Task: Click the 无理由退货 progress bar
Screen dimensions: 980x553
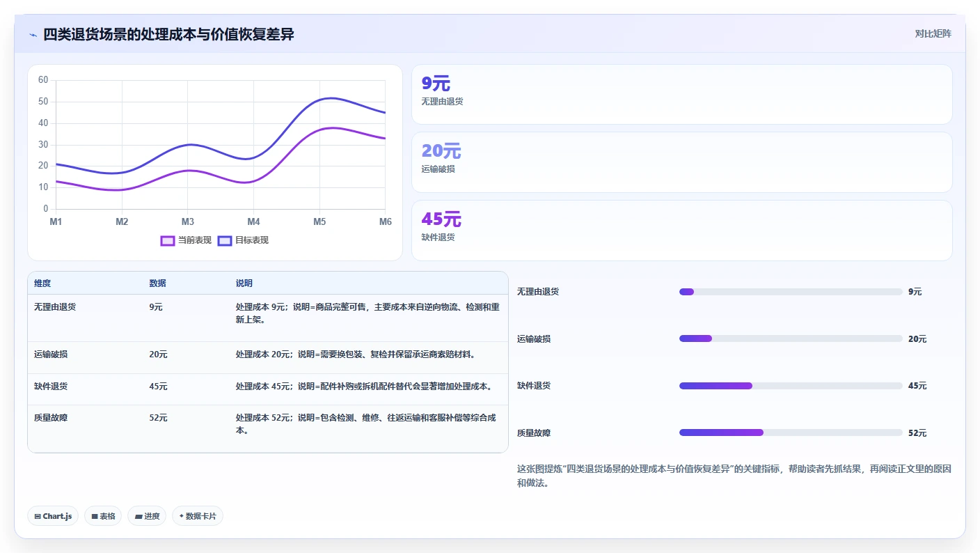Action: point(791,292)
